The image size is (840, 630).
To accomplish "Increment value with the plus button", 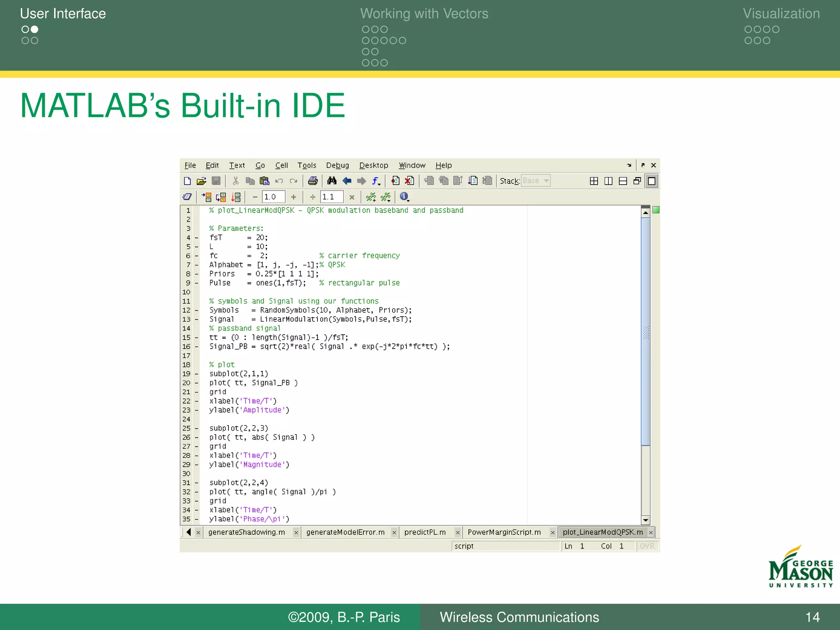I will pyautogui.click(x=294, y=197).
